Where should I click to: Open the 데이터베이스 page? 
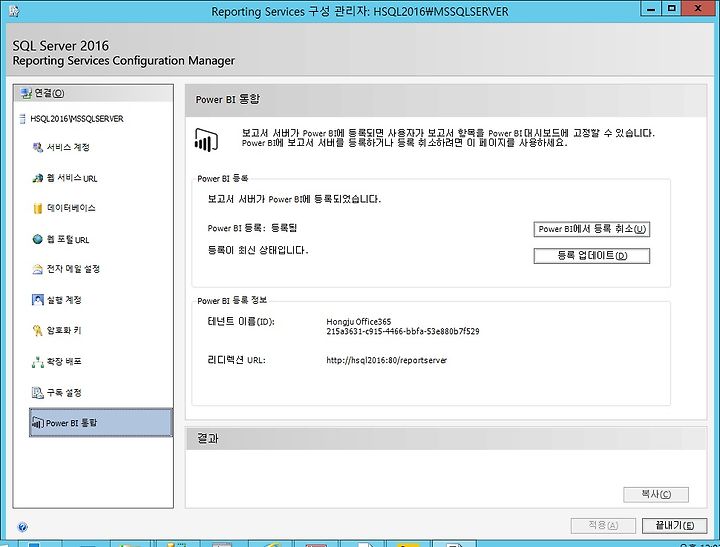click(71, 208)
